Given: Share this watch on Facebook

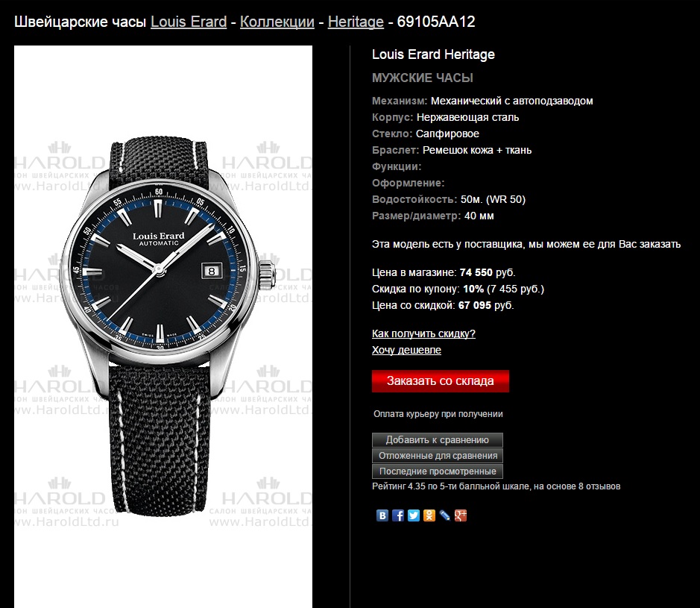Looking at the screenshot, I should [x=398, y=515].
